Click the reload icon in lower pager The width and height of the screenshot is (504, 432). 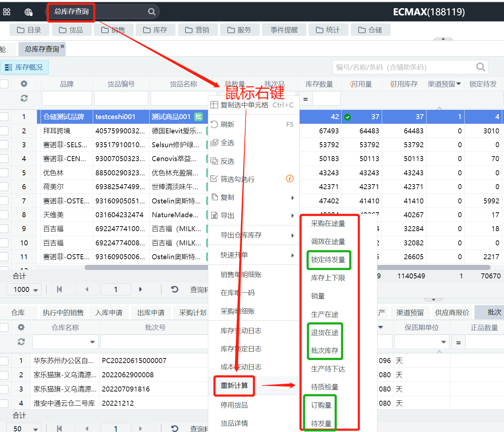click(x=175, y=428)
